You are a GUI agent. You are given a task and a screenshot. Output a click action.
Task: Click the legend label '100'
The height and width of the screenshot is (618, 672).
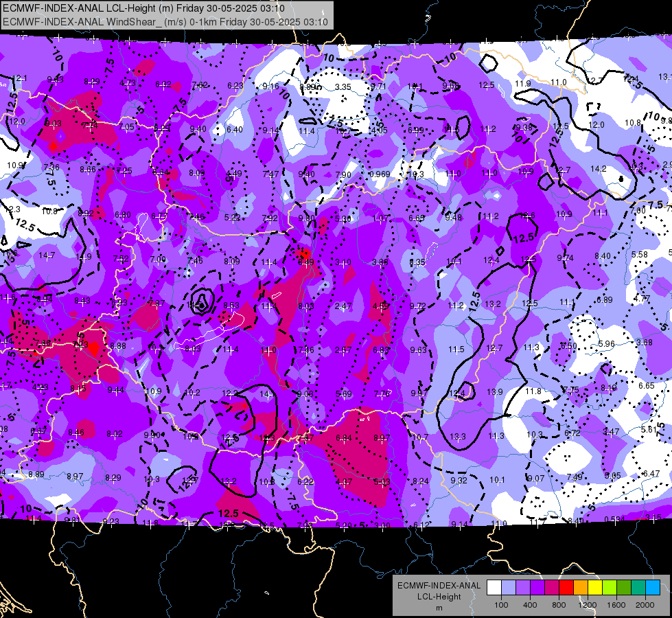click(501, 605)
